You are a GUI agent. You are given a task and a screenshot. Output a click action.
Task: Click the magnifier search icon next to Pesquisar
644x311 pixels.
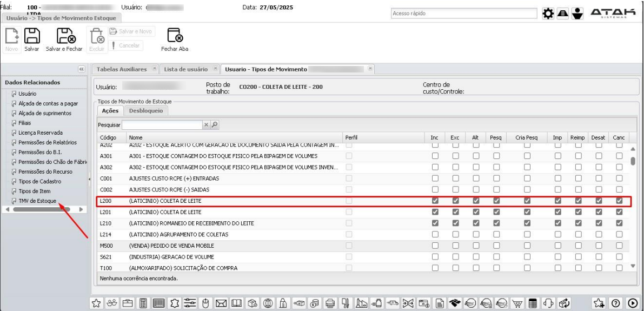coord(214,125)
